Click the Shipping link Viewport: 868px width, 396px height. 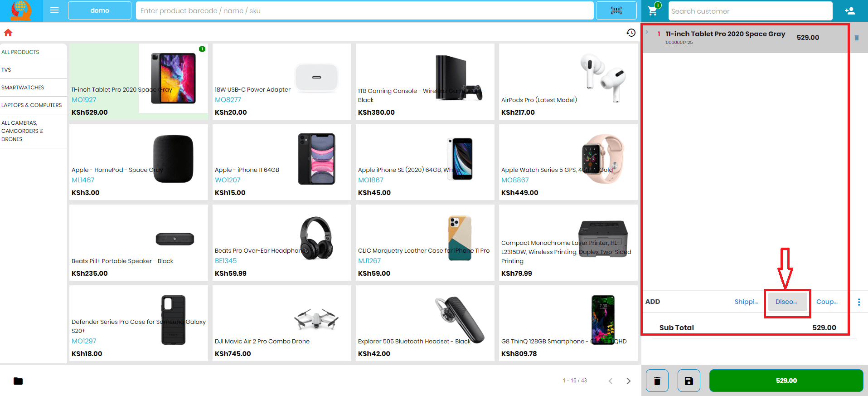tap(746, 302)
